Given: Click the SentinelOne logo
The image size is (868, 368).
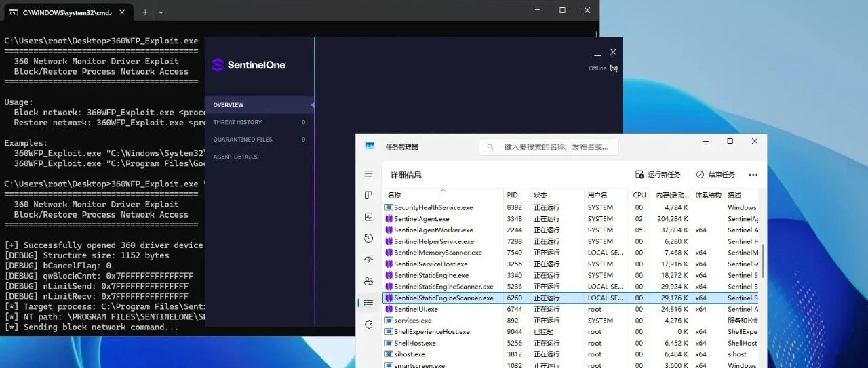Looking at the screenshot, I should click(248, 65).
